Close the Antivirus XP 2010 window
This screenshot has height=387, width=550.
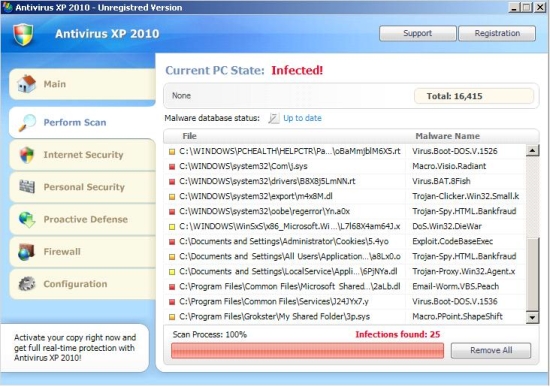pos(540,7)
